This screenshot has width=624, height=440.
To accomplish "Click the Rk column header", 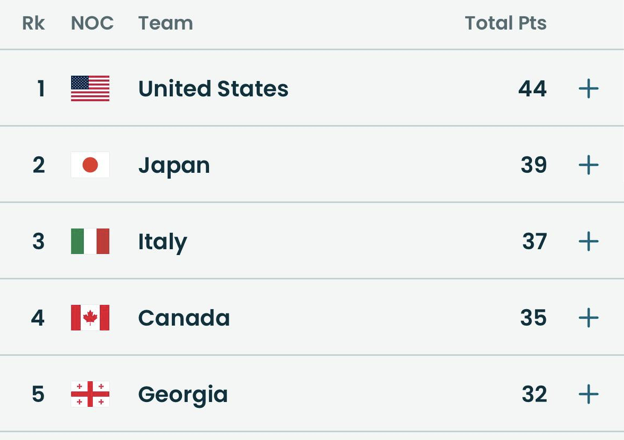I will click(34, 23).
